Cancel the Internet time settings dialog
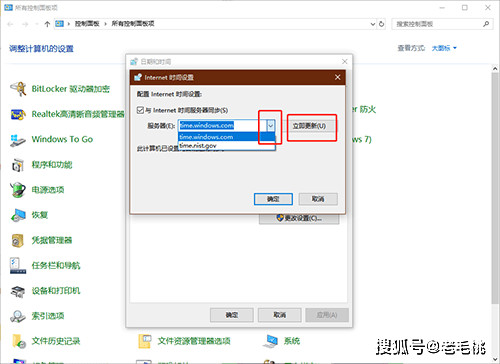 click(x=318, y=199)
